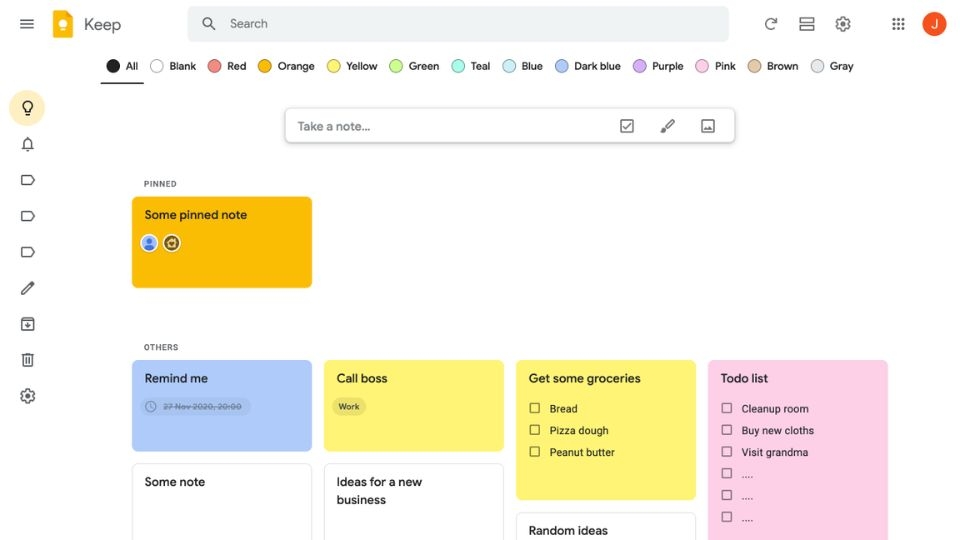Check the first dotted todo item
Screen dimensions: 960x540
pyautogui.click(x=727, y=473)
